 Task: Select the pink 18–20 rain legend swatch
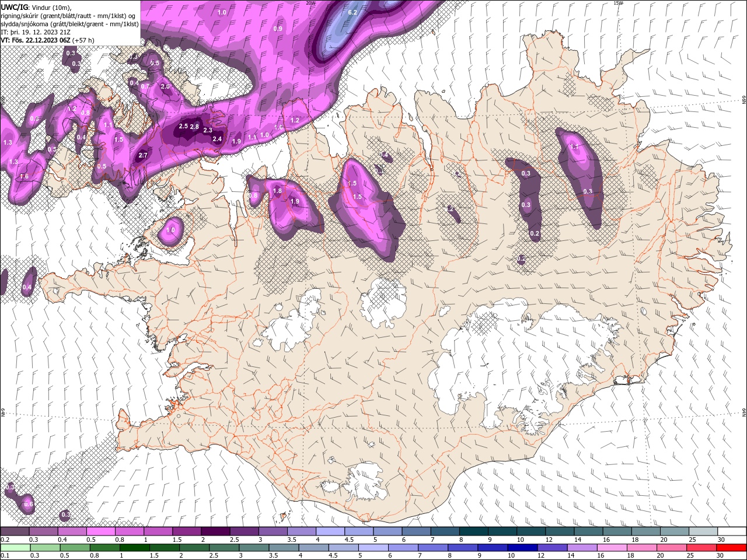[643, 547]
